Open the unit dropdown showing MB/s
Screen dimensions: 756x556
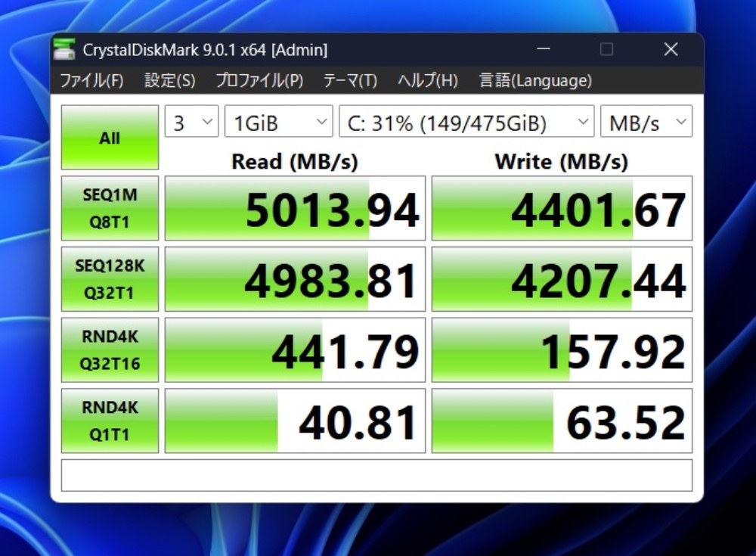[646, 121]
